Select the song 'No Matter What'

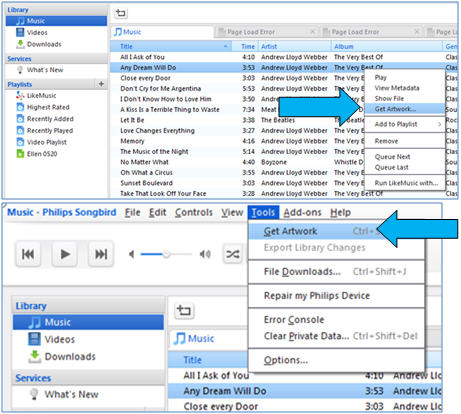pyautogui.click(x=144, y=162)
